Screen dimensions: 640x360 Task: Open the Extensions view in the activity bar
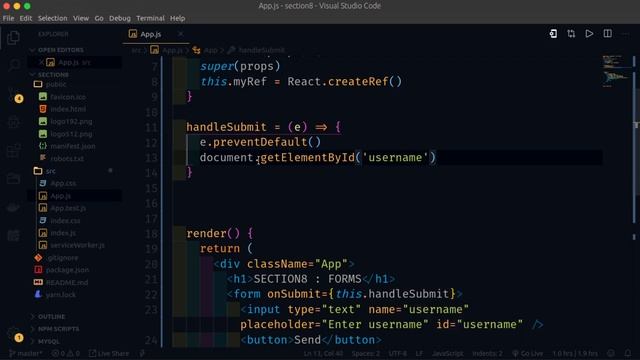(13, 150)
